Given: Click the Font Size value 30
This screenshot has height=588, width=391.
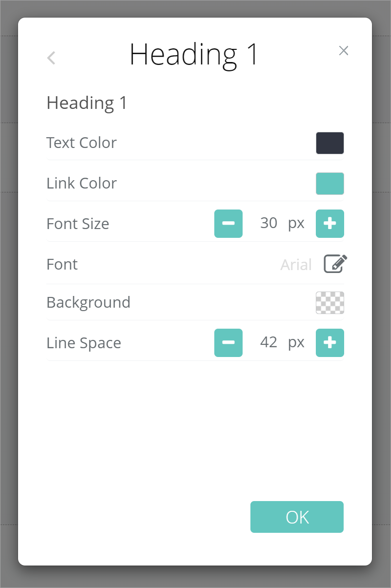Looking at the screenshot, I should [x=269, y=223].
